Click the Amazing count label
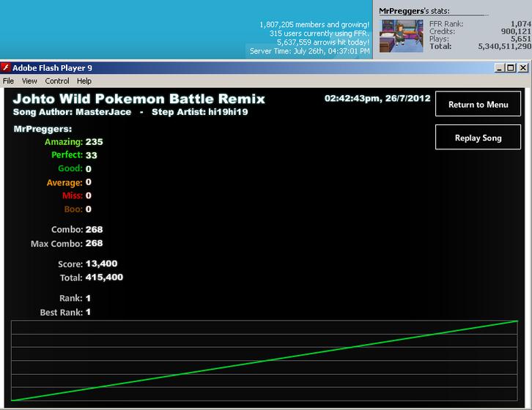Image resolution: width=532 pixels, height=410 pixels. pyautogui.click(x=64, y=142)
